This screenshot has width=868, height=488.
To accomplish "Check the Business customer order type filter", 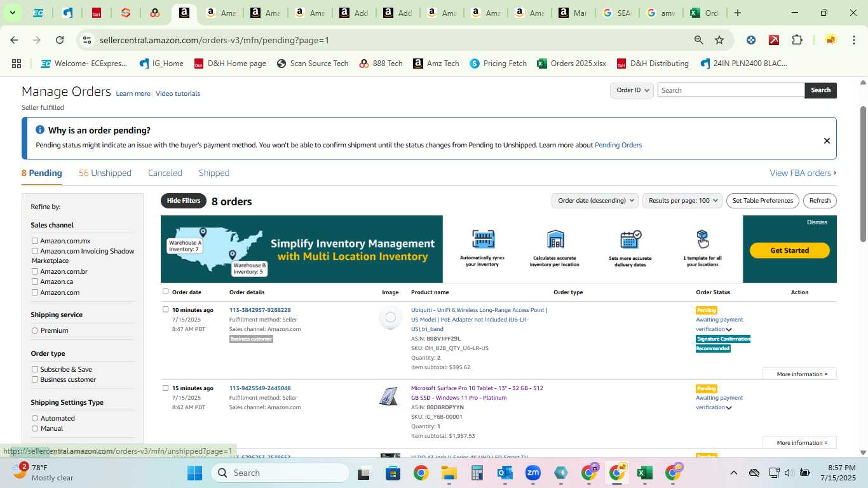I will [x=35, y=379].
